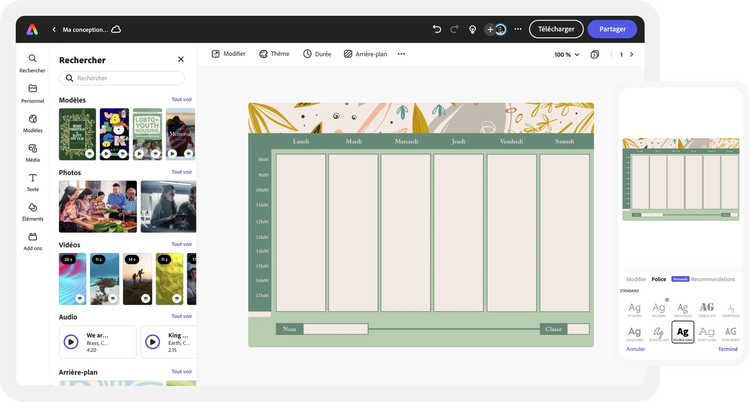
Task: Click Terminé in the phone preview
Action: click(728, 349)
